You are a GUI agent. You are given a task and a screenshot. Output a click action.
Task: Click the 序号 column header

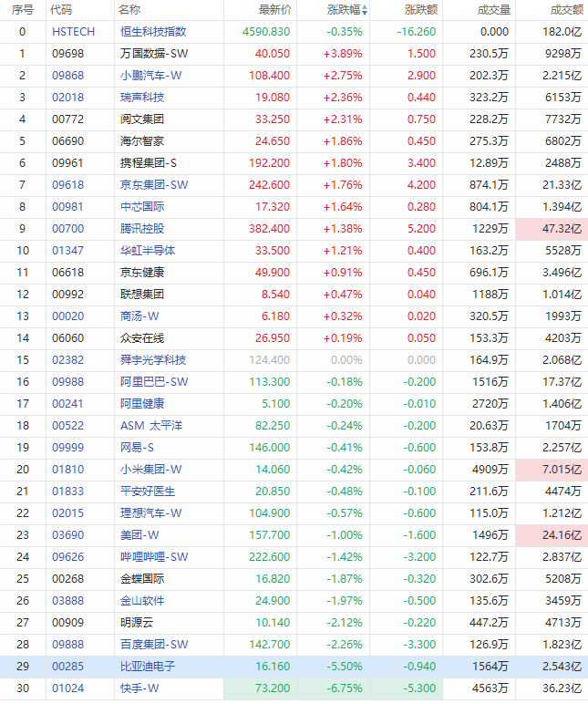click(23, 10)
